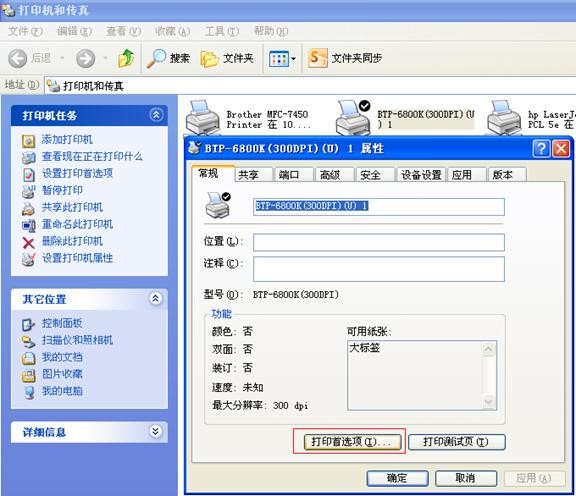Viewport: 576px width, 496px height.
Task: Click the 打印测试页 button
Action: pos(457,442)
